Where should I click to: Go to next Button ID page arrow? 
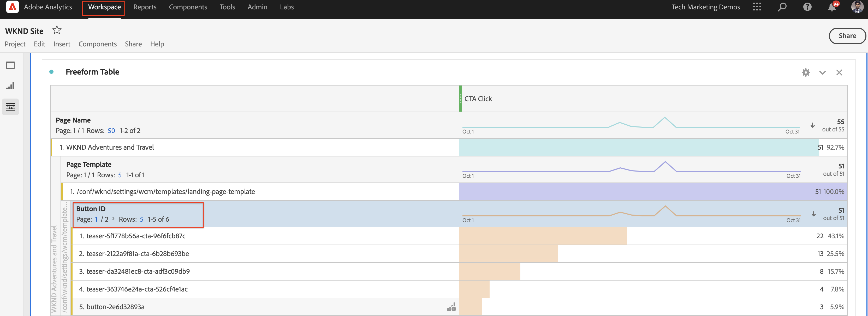tap(113, 219)
